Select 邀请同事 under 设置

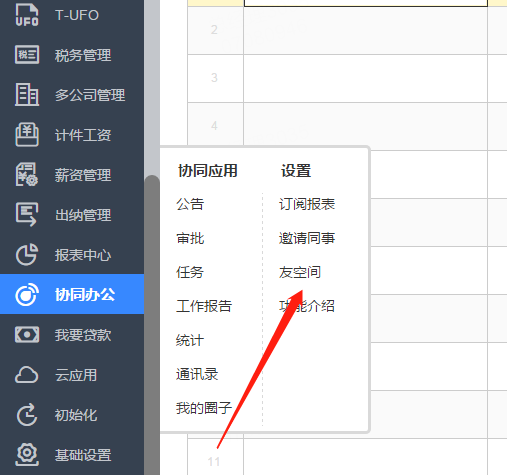pyautogui.click(x=307, y=238)
